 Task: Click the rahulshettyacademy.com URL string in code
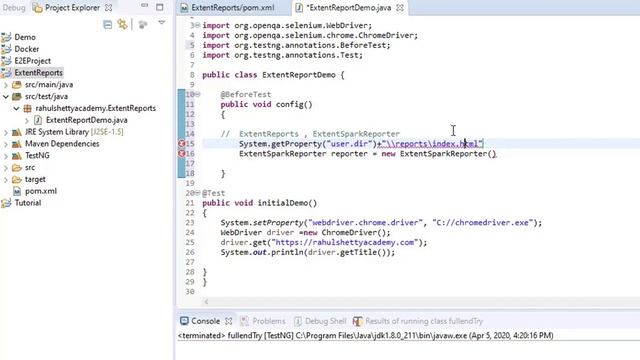(x=345, y=242)
